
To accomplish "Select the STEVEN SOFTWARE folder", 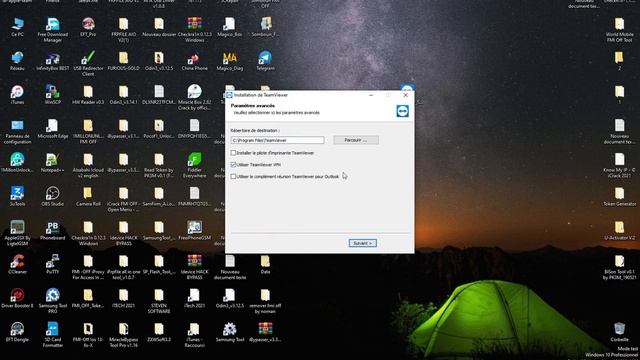I will [159, 301].
